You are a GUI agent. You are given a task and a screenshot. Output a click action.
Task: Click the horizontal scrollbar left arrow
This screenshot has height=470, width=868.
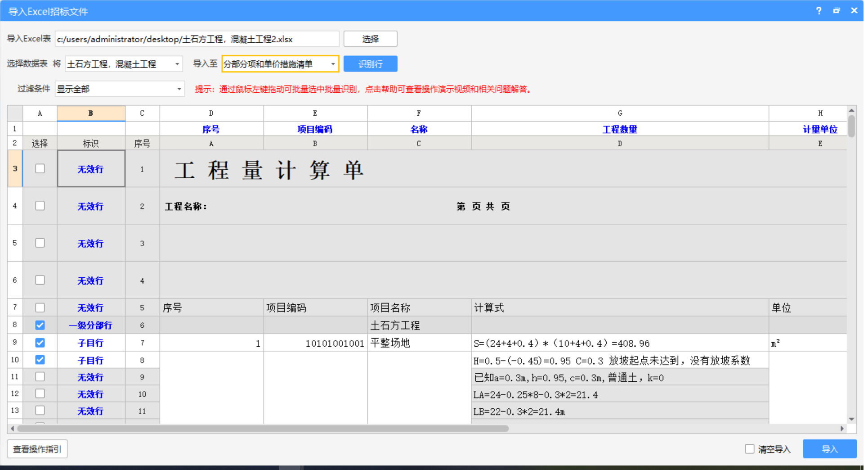(12, 429)
